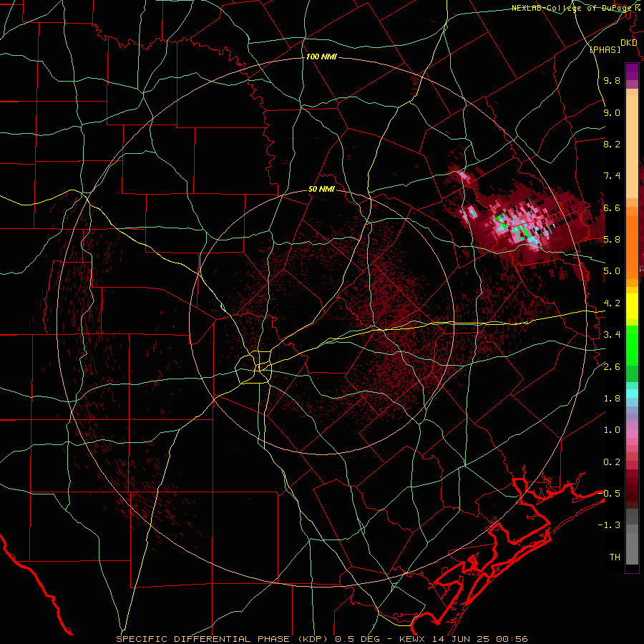Click the "100 NMI" range ring label
This screenshot has width=644, height=644.
[321, 57]
